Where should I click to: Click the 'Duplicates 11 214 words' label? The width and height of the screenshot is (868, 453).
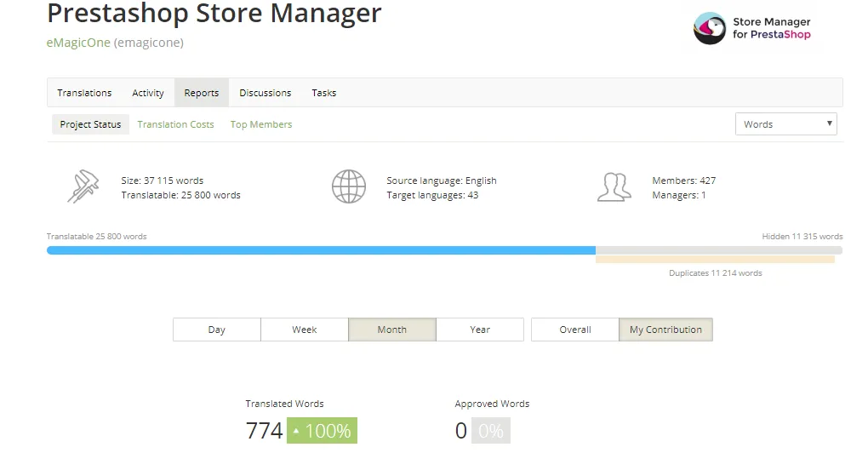[715, 273]
